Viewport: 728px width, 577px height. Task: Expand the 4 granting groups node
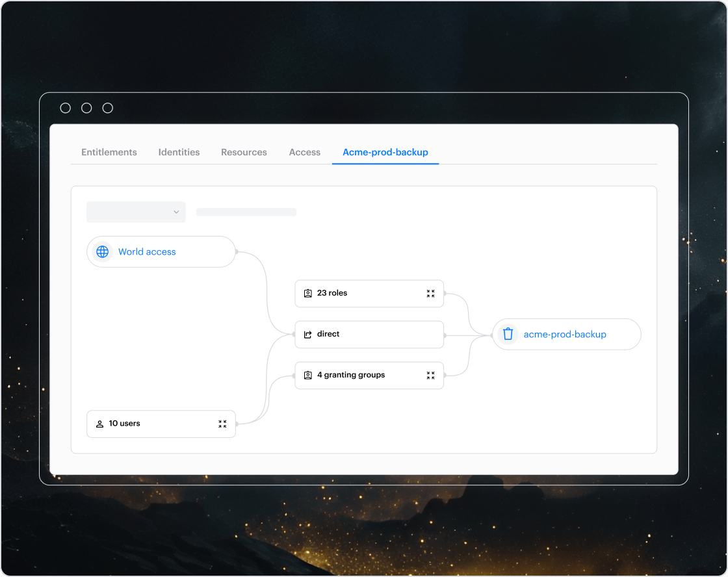click(430, 376)
